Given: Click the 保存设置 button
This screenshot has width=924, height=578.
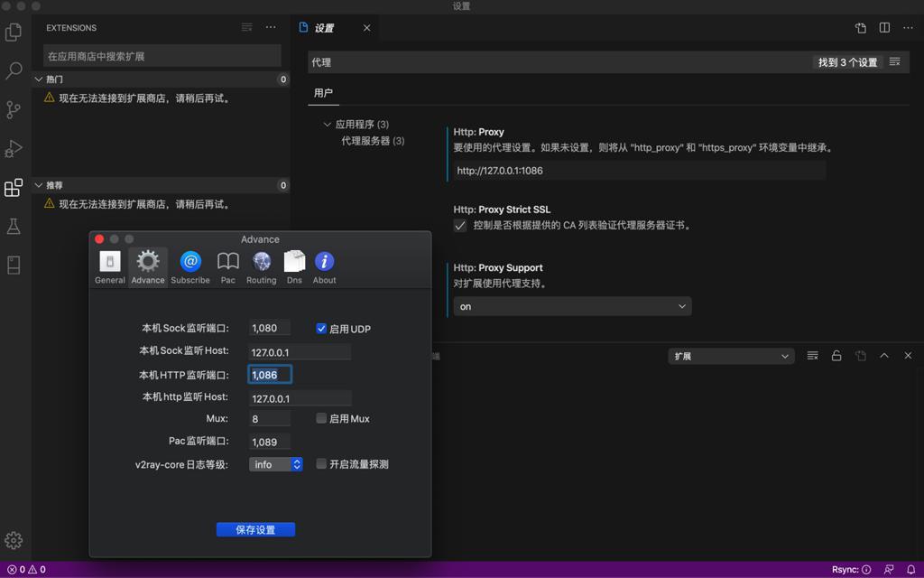Looking at the screenshot, I should pyautogui.click(x=255, y=529).
